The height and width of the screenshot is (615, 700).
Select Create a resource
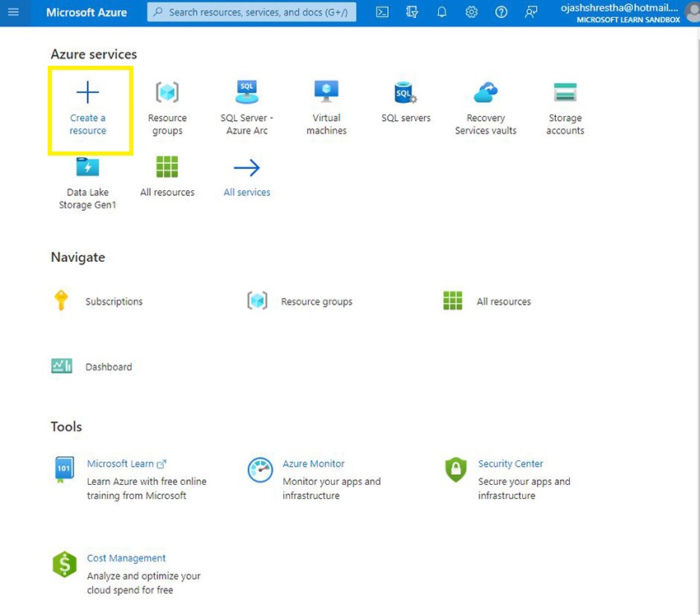point(88,107)
